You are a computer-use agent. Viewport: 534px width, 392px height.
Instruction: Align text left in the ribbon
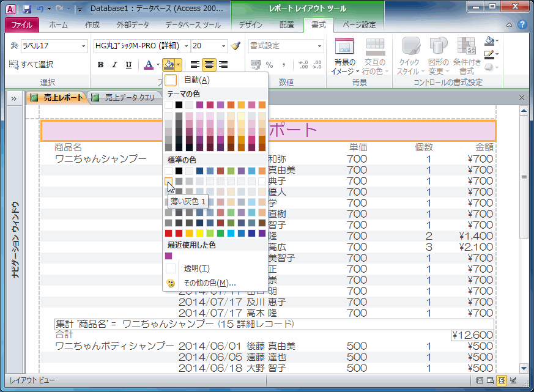[195, 65]
